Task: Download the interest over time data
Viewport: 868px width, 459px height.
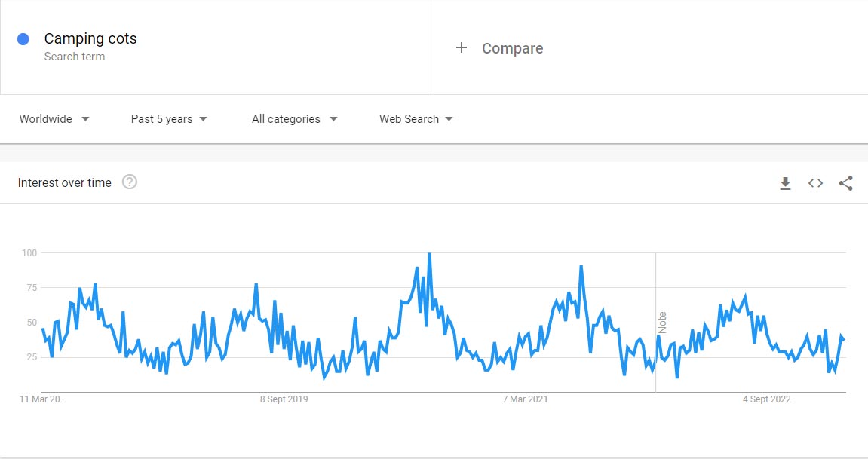Action: [x=785, y=183]
